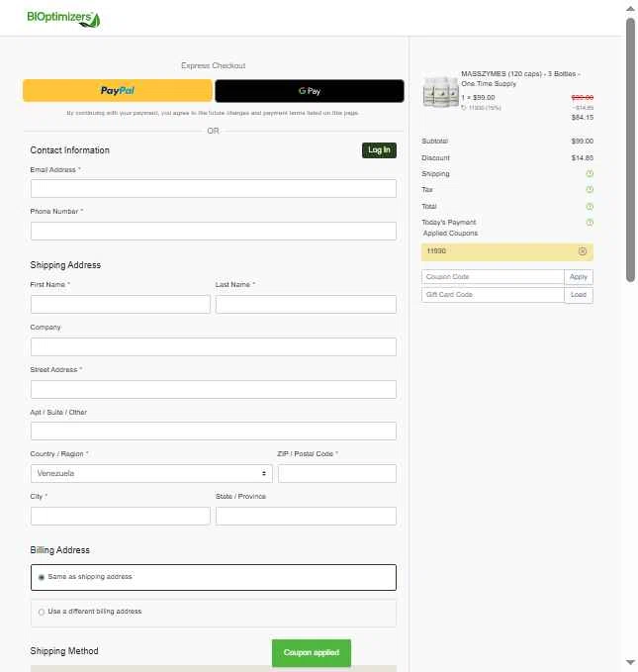Load the gift card code
The width and height of the screenshot is (638, 672).
[579, 295]
